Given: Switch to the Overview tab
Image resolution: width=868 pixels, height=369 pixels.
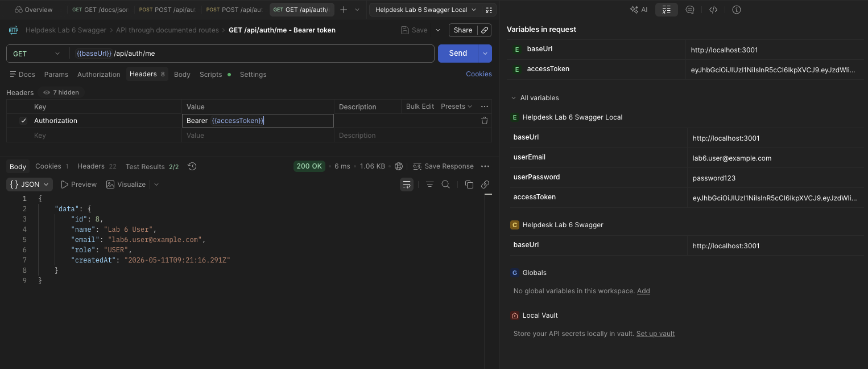Looking at the screenshot, I should [34, 10].
